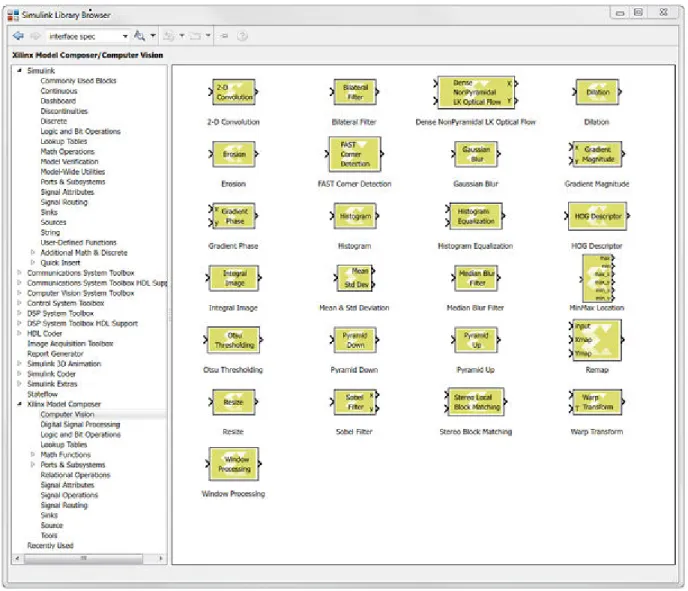Click the tree scrollbar right arrow
688x591 pixels.
click(x=161, y=559)
